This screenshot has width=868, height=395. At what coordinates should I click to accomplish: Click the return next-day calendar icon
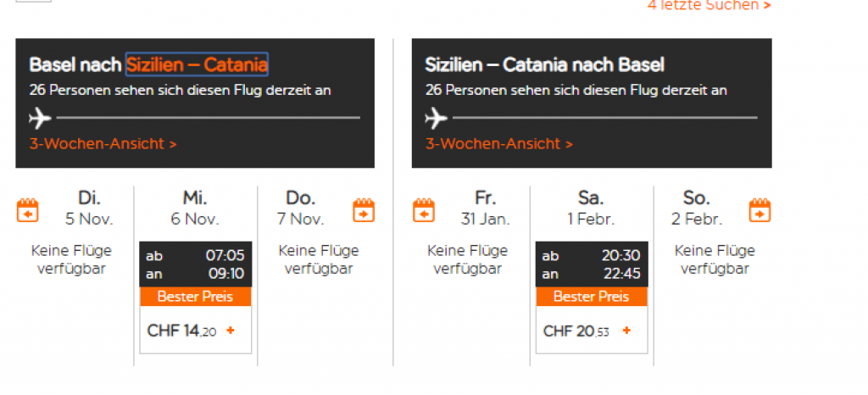759,209
